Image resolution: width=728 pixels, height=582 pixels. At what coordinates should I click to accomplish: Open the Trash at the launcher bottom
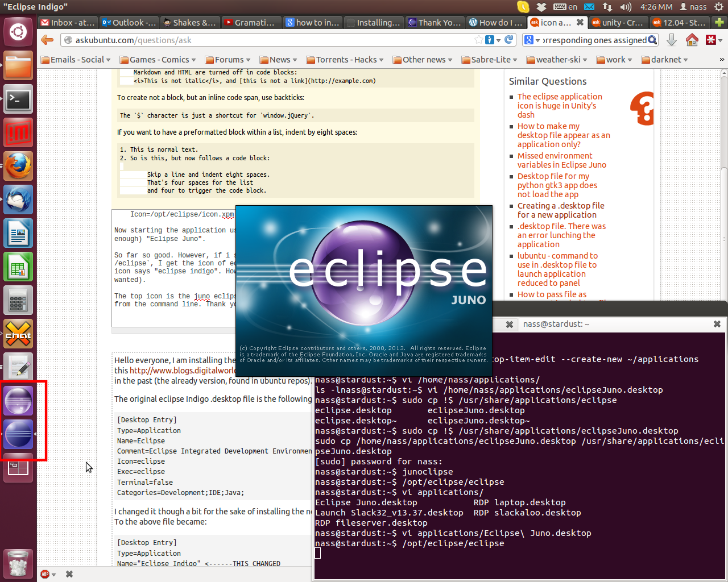[18, 563]
